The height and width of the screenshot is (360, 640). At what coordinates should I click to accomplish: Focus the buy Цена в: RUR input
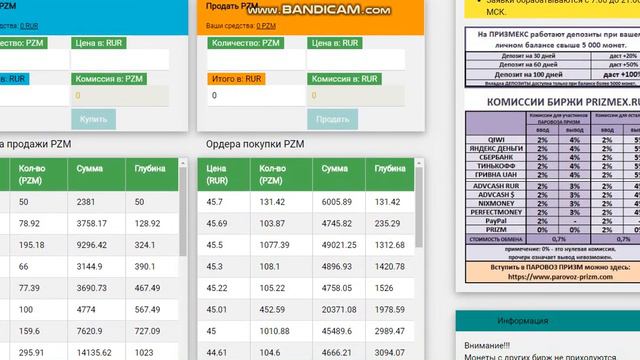pyautogui.click(x=120, y=60)
